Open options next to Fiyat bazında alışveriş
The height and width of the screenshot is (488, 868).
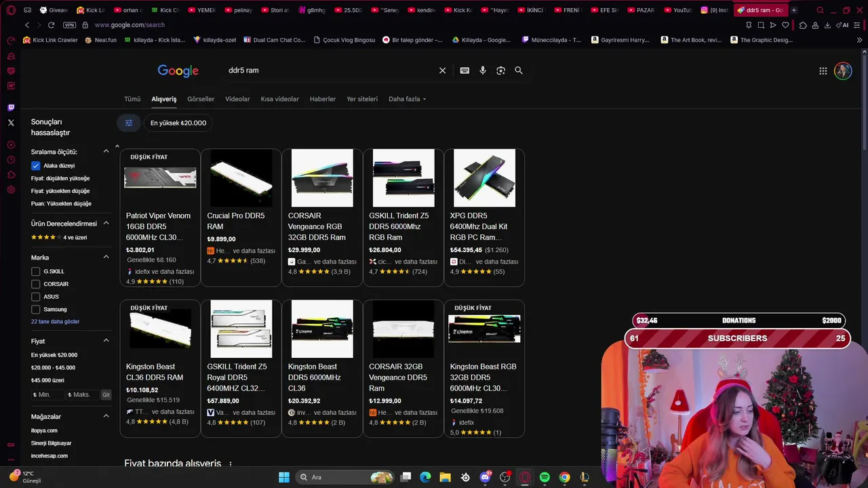[231, 464]
